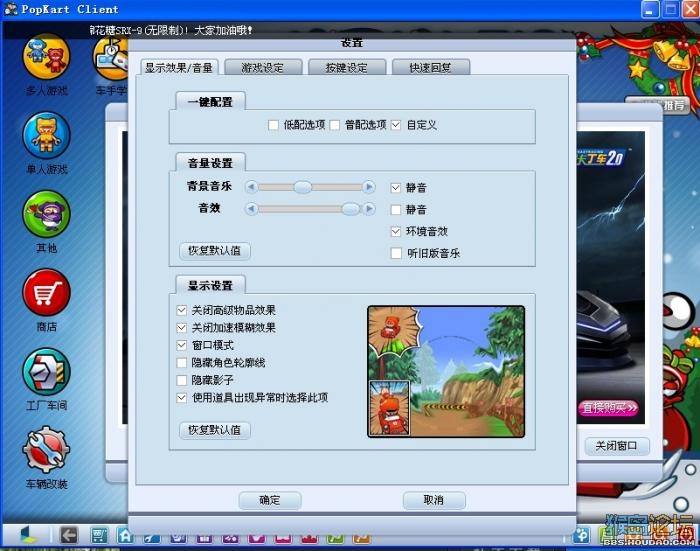Click the 一键配置 section label
Screen dimensions: 700x551
tap(210, 102)
